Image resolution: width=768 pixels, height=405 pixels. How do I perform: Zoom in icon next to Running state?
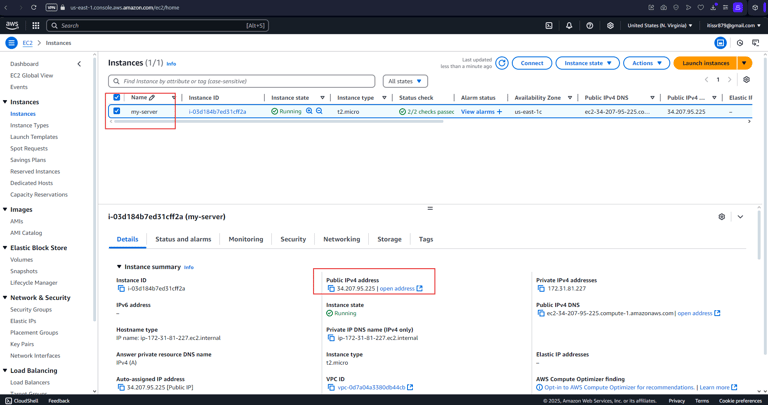[309, 111]
